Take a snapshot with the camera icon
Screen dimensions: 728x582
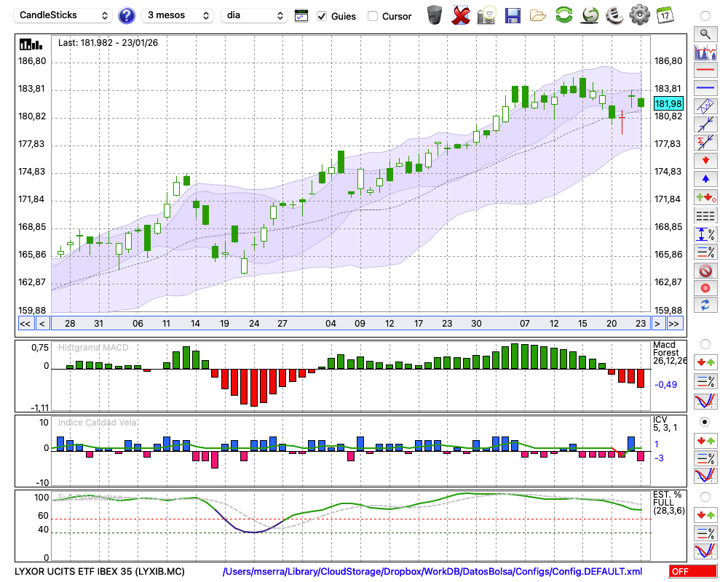pos(486,15)
